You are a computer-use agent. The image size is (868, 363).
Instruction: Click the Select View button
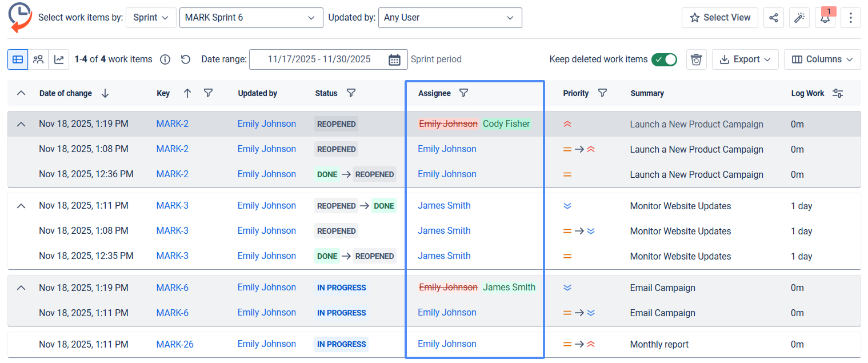point(720,18)
